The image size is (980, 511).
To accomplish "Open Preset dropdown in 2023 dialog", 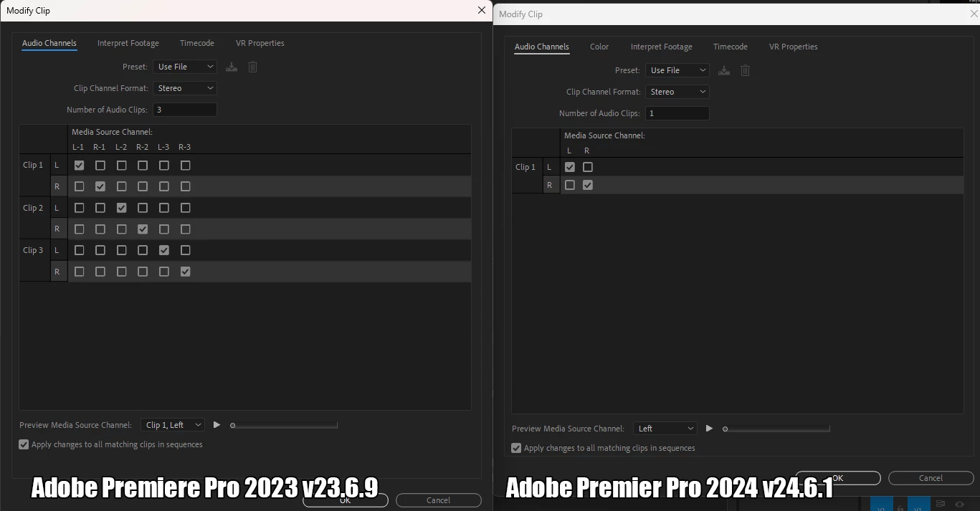I will click(185, 67).
